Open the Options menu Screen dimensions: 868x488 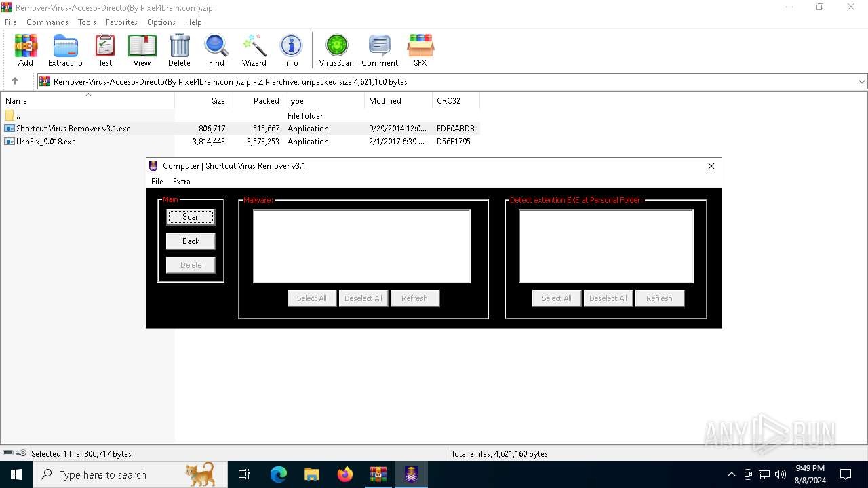161,22
